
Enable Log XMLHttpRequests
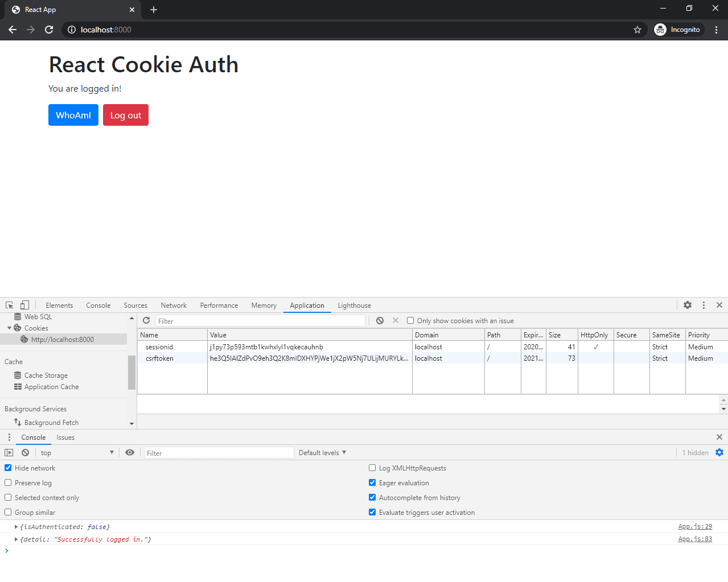372,468
